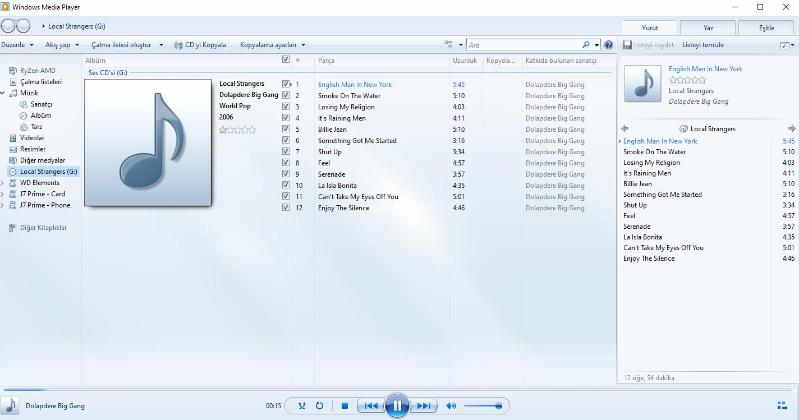This screenshot has width=799, height=420.
Task: Open the view options icon near search
Action: [x=448, y=44]
